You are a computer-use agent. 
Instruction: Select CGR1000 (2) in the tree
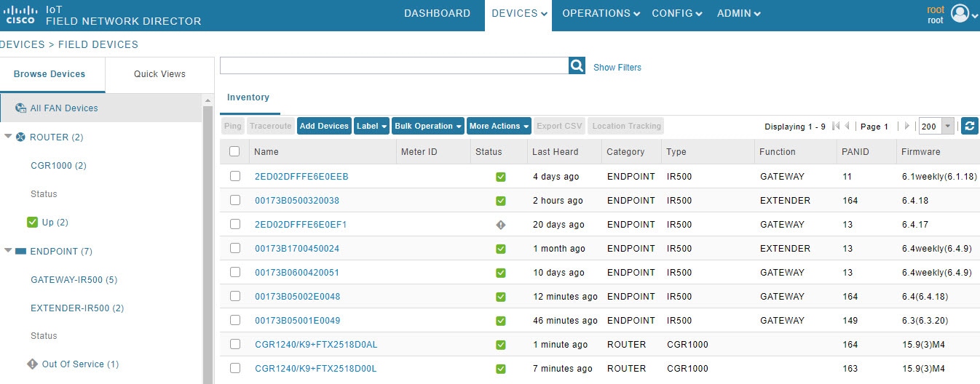point(58,165)
